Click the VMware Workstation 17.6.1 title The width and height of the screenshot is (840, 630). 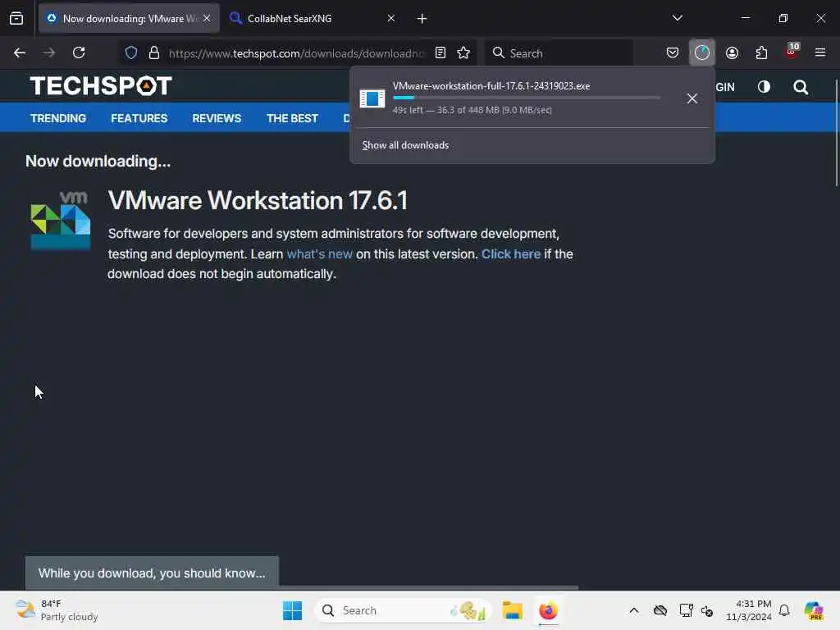[258, 200]
